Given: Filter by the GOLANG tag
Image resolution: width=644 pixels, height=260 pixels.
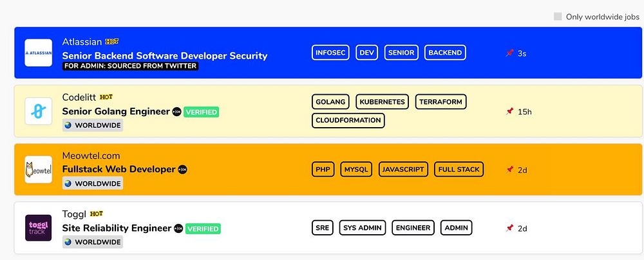Looking at the screenshot, I should (330, 102).
